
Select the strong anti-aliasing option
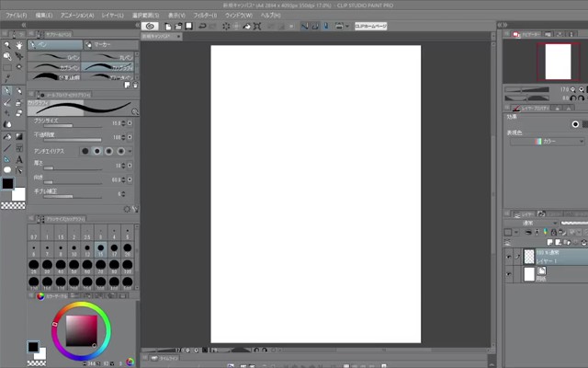(x=120, y=151)
